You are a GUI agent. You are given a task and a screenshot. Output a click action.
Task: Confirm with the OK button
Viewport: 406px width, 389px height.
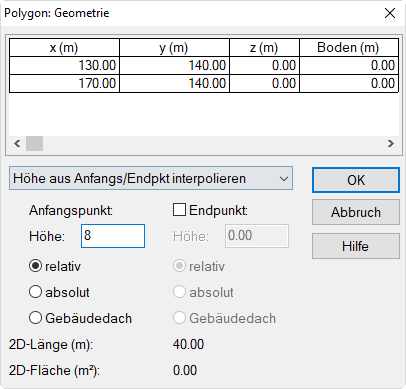(x=356, y=180)
